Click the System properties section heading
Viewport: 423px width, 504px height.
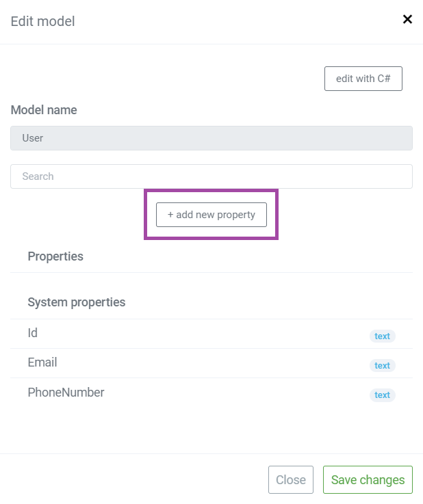[x=77, y=302]
